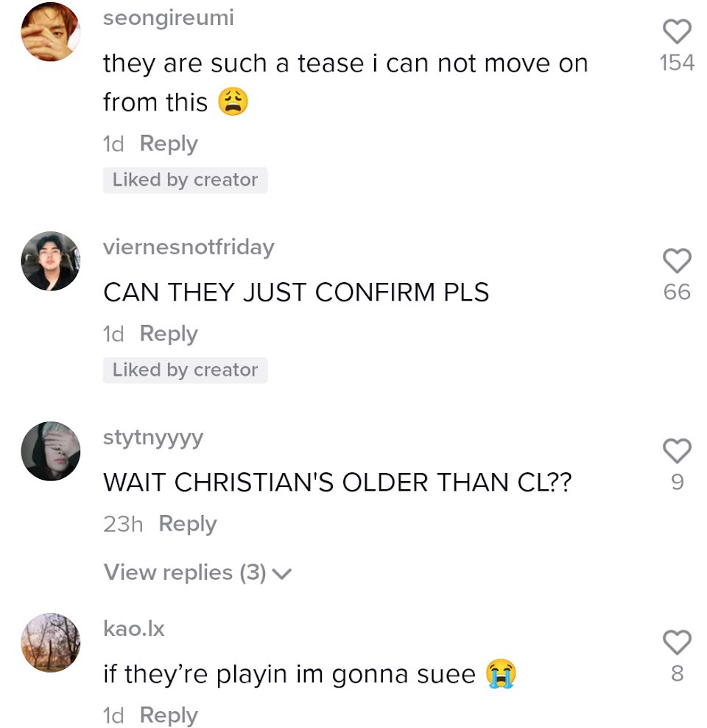
Task: Open kao.lx's tree avatar
Action: click(x=51, y=643)
